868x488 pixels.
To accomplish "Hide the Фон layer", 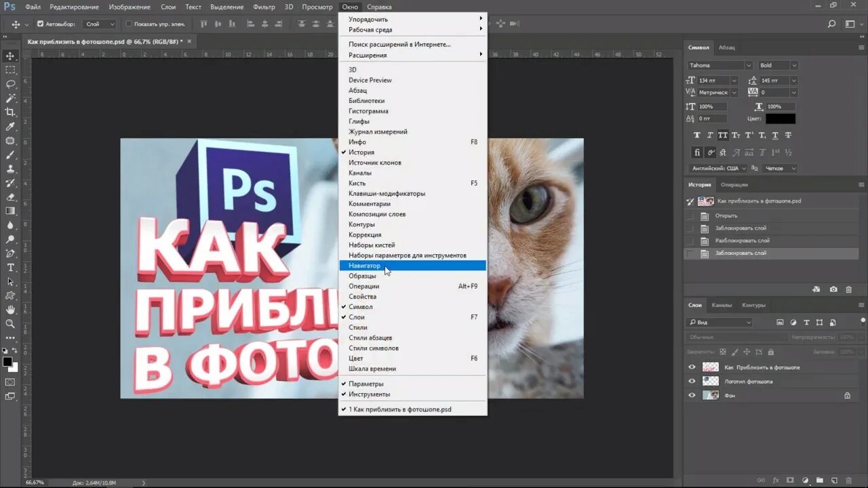I will (x=692, y=395).
